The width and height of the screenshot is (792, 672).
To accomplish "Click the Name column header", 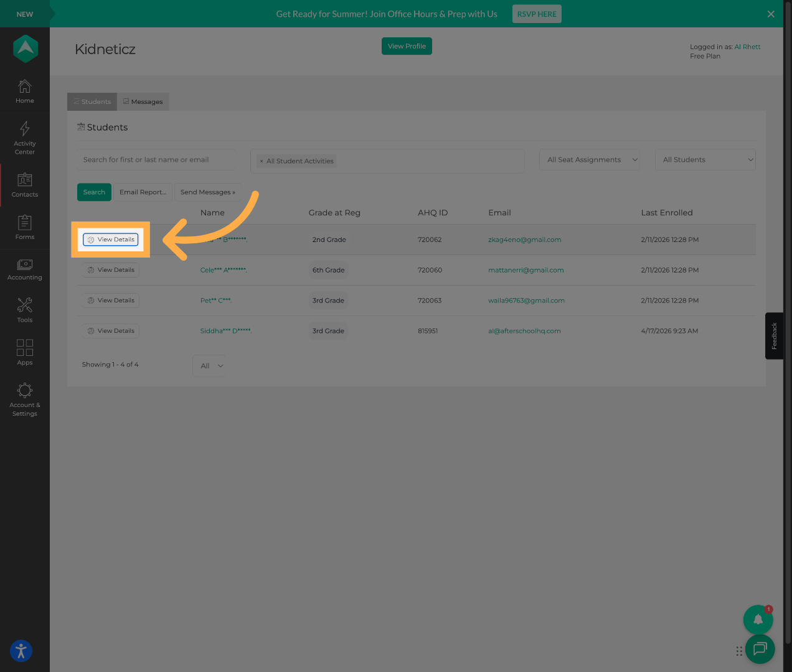I will pyautogui.click(x=212, y=213).
